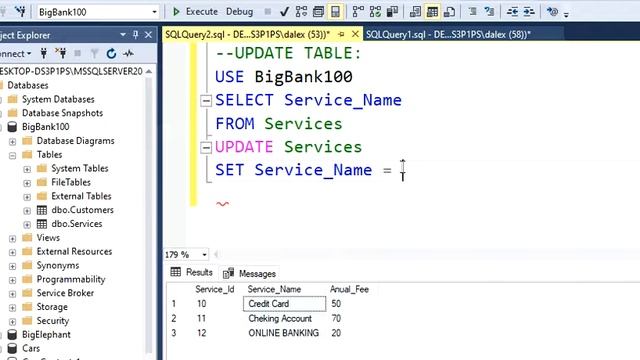
Task: Open Activity Monitor from Object Explorer toolbar
Action: pyautogui.click(x=128, y=53)
